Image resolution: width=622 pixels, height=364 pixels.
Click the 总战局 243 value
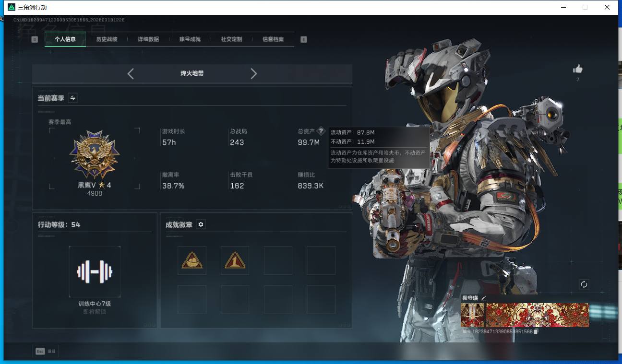pos(237,142)
